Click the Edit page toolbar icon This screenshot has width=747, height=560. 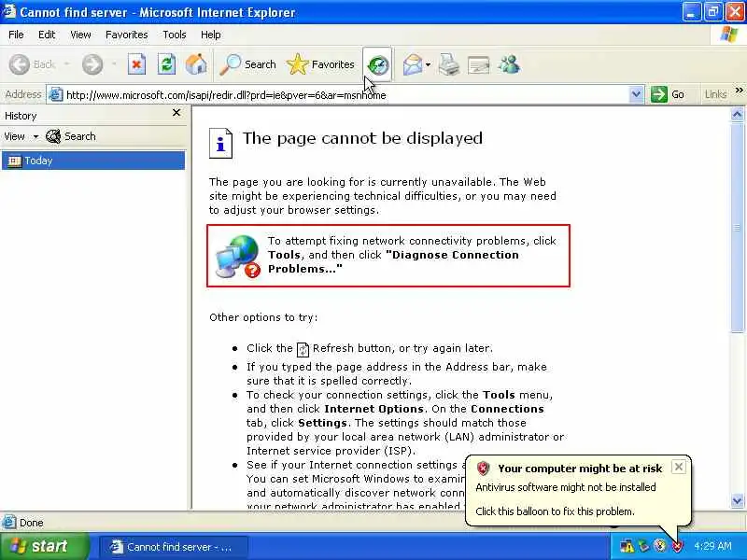pos(478,64)
